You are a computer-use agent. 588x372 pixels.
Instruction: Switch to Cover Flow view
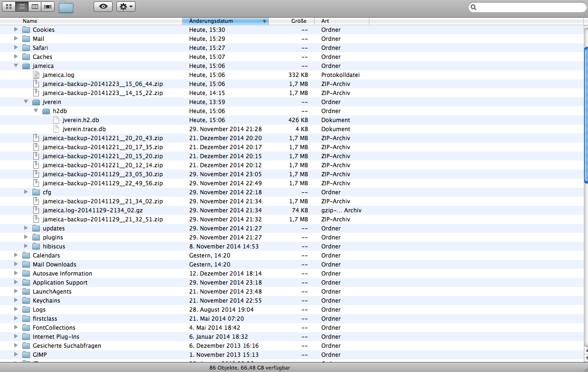pyautogui.click(x=48, y=7)
